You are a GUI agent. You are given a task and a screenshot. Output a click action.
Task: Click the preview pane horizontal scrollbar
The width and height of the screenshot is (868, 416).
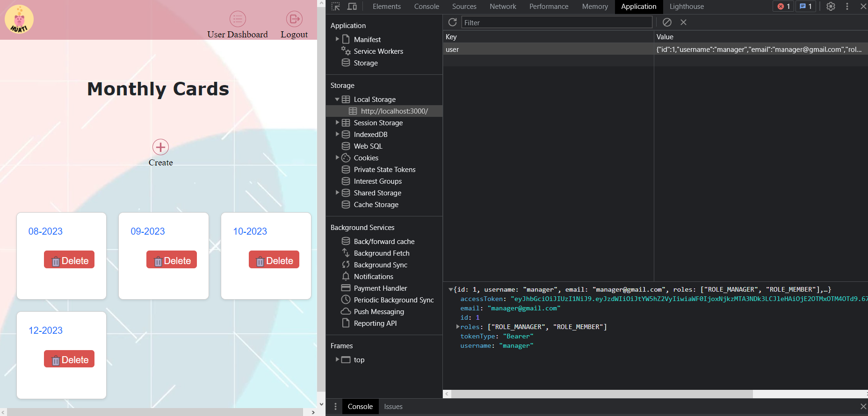[602, 394]
